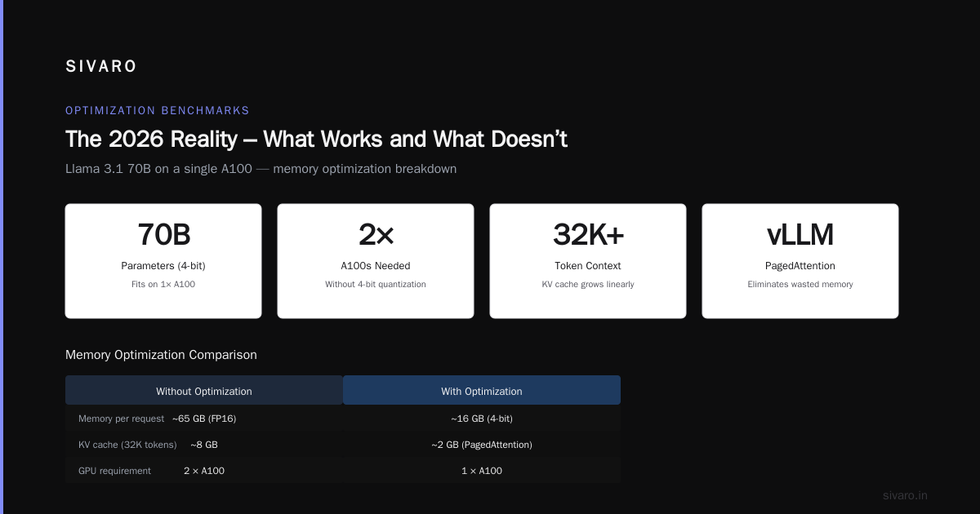This screenshot has height=514, width=980.
Task: Click the ~2 GB (PagedAttention) value
Action: point(482,445)
